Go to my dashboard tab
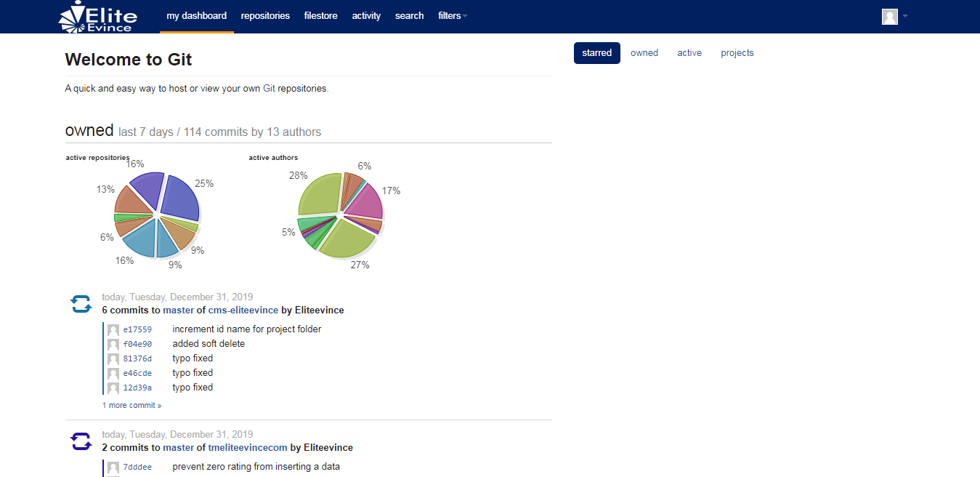Screen dimensions: 980x477 click(196, 16)
